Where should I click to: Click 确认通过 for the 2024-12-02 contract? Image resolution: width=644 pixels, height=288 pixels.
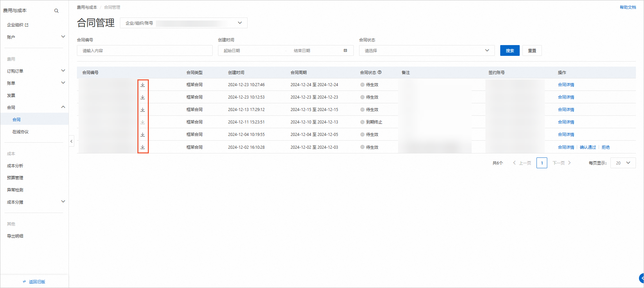tap(588, 147)
